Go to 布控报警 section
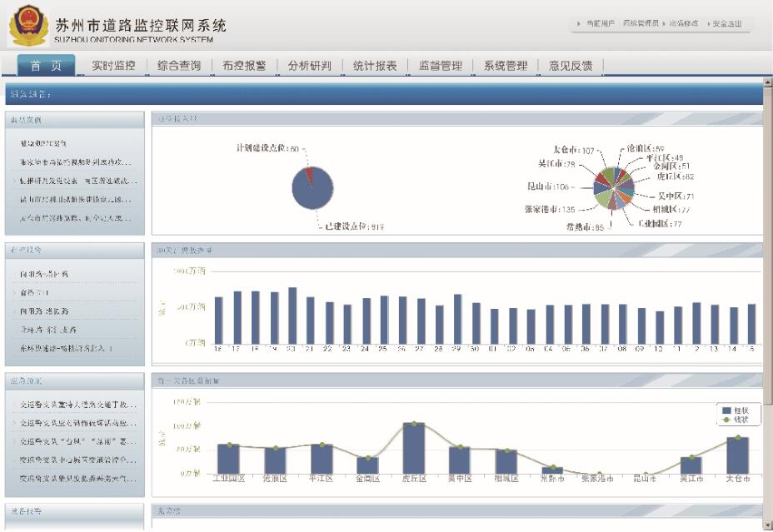The width and height of the screenshot is (773, 532). 244,66
